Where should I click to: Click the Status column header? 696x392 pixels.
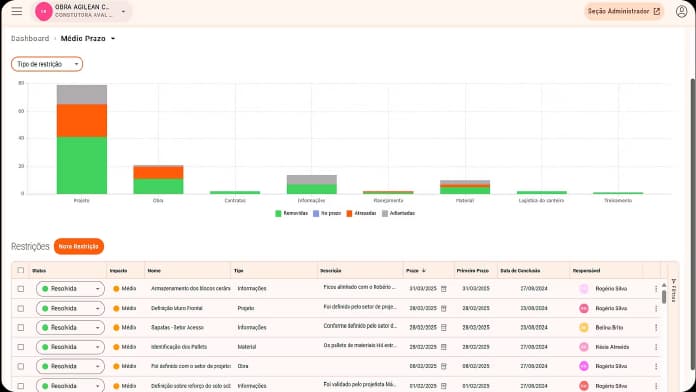(39, 270)
